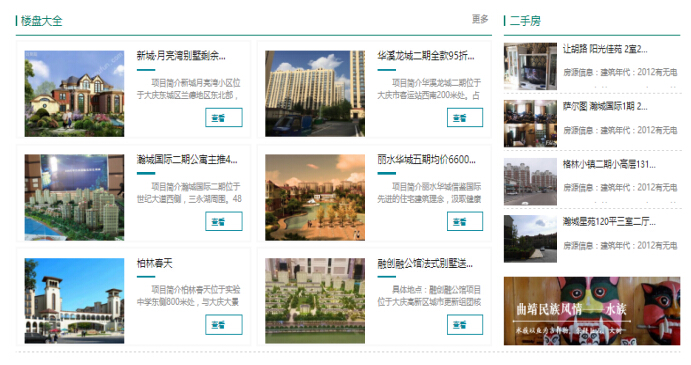Open the 萨尔图 瀚城国际1期 listing title
691x365 pixels.
pyautogui.click(x=605, y=106)
